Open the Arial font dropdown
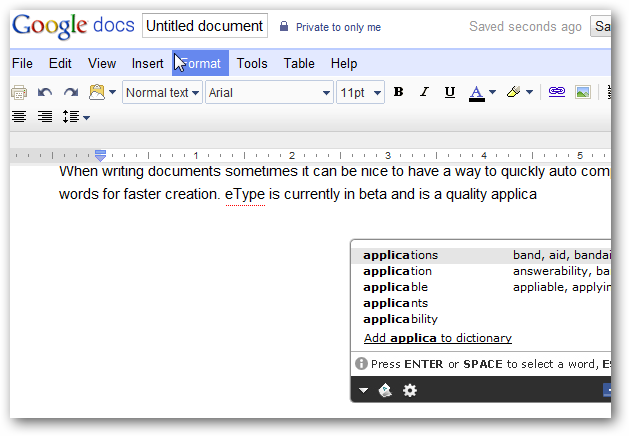Screen dimensions: 629x436 269,93
